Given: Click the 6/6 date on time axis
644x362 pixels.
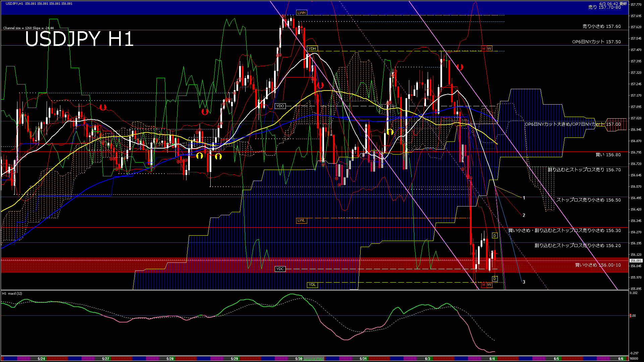Looking at the screenshot, I should [621, 359].
